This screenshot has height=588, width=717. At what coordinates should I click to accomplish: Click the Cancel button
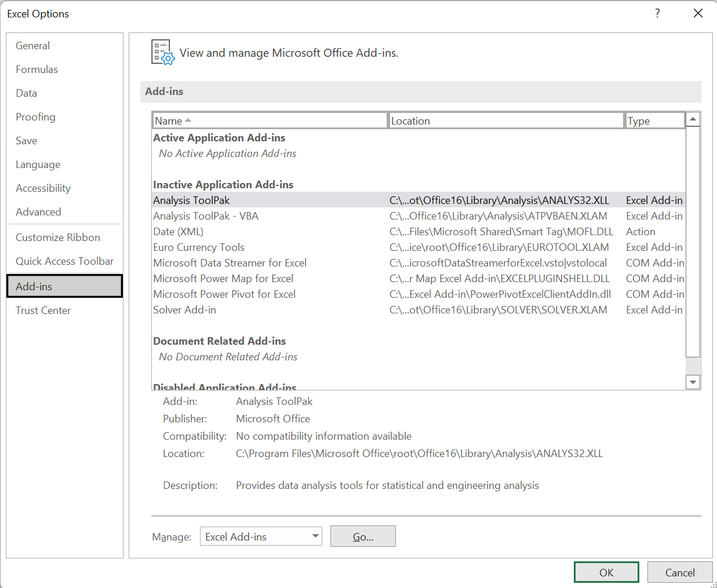click(x=680, y=572)
